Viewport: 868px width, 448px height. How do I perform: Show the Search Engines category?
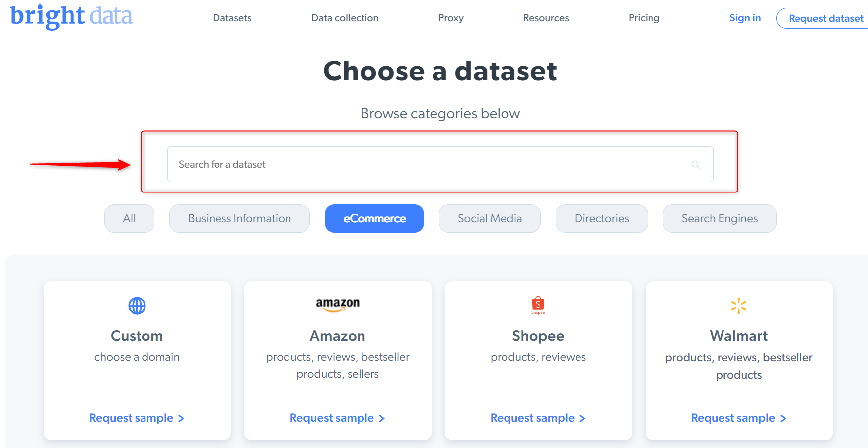(x=719, y=219)
